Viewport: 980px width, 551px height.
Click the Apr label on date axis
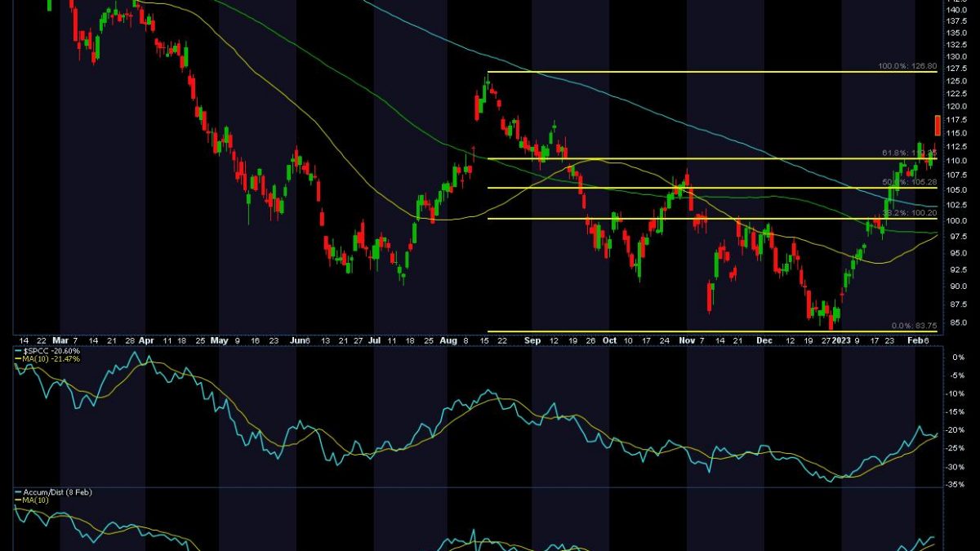[x=146, y=340]
